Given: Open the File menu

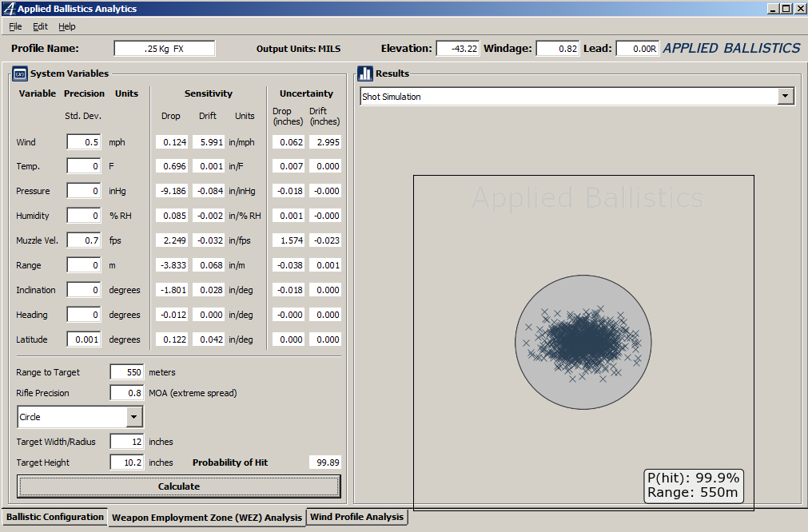Looking at the screenshot, I should [15, 26].
